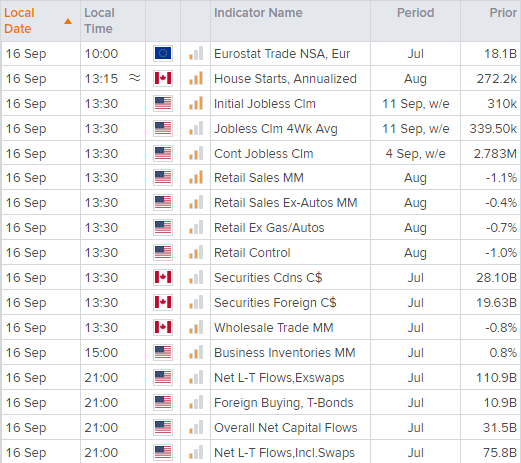Viewport: 521px width, 463px height.
Task: Click US flag beside Overall Net Capital Flows
Action: click(x=163, y=427)
